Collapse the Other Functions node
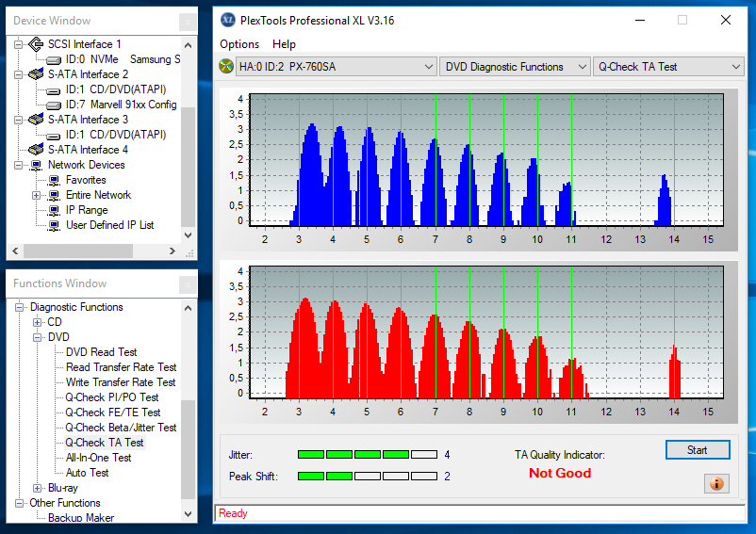Viewport: 756px width, 534px height. (x=19, y=503)
